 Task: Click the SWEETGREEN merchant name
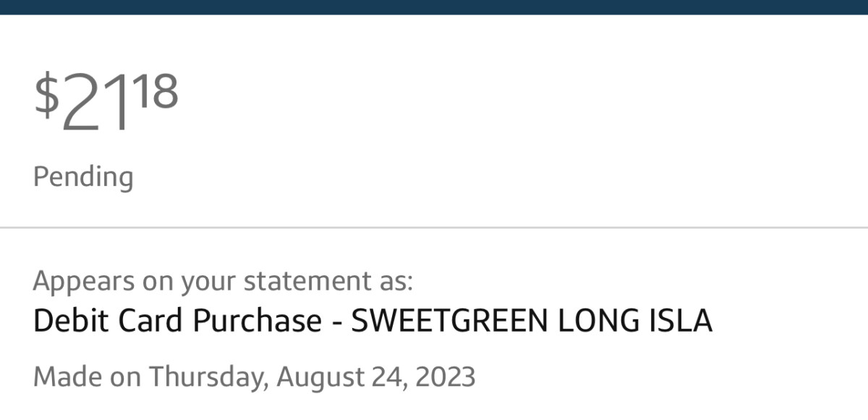pyautogui.click(x=448, y=321)
